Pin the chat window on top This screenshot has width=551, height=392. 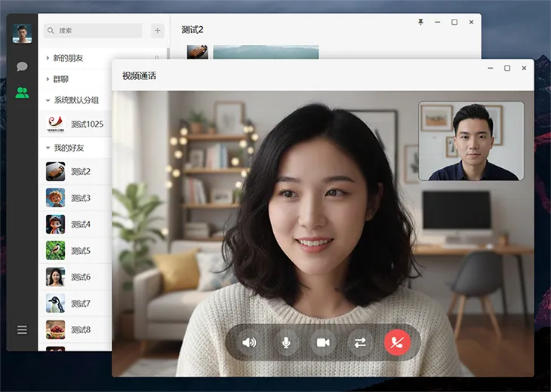pyautogui.click(x=420, y=23)
